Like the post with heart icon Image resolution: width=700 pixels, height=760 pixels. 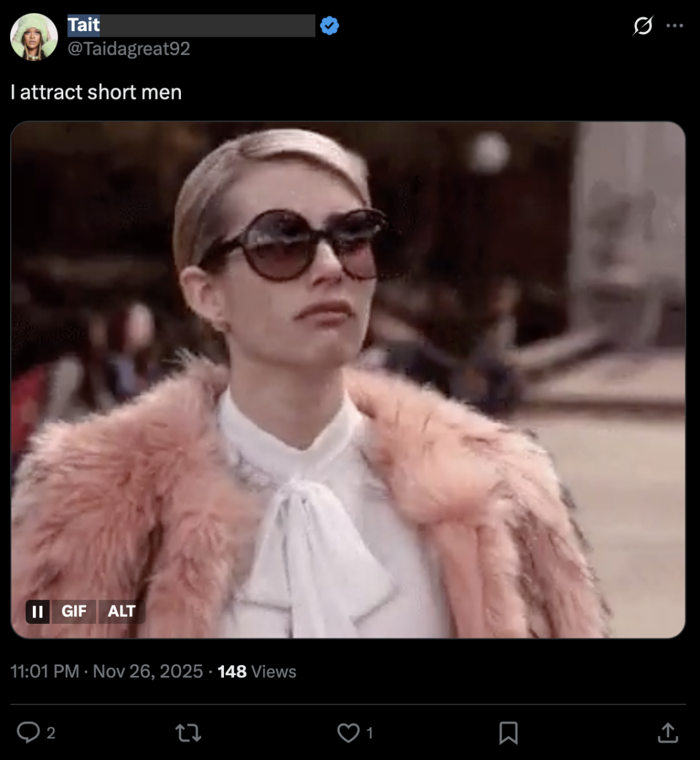point(348,733)
